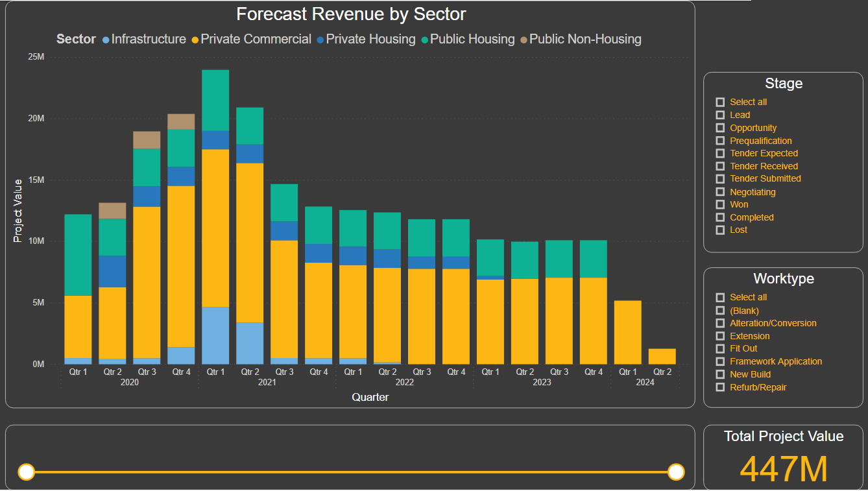Select the New Build worktype checkbox

click(x=720, y=375)
